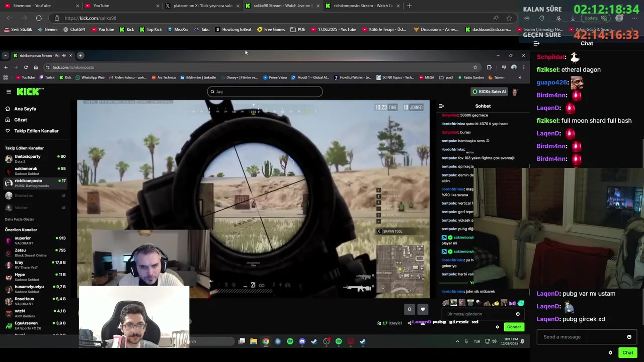This screenshot has width=644, height=362.
Task: Open the Gemini bookmark
Action: (47, 30)
